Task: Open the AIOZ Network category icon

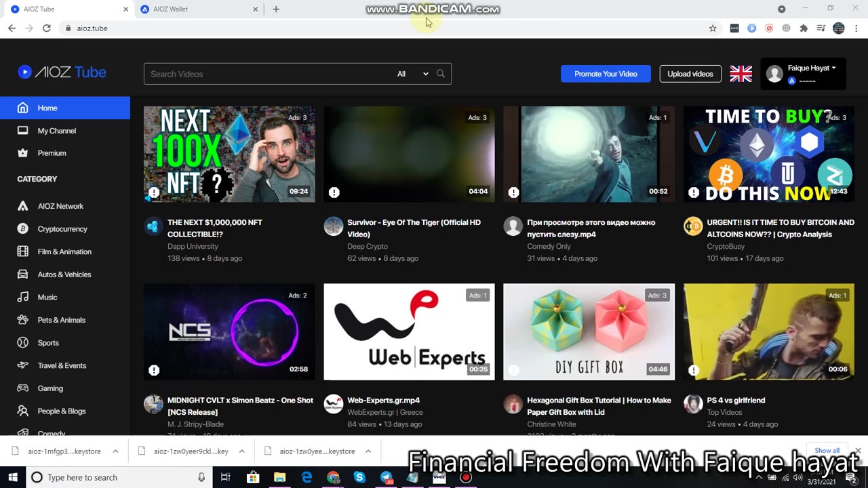Action: [x=23, y=206]
